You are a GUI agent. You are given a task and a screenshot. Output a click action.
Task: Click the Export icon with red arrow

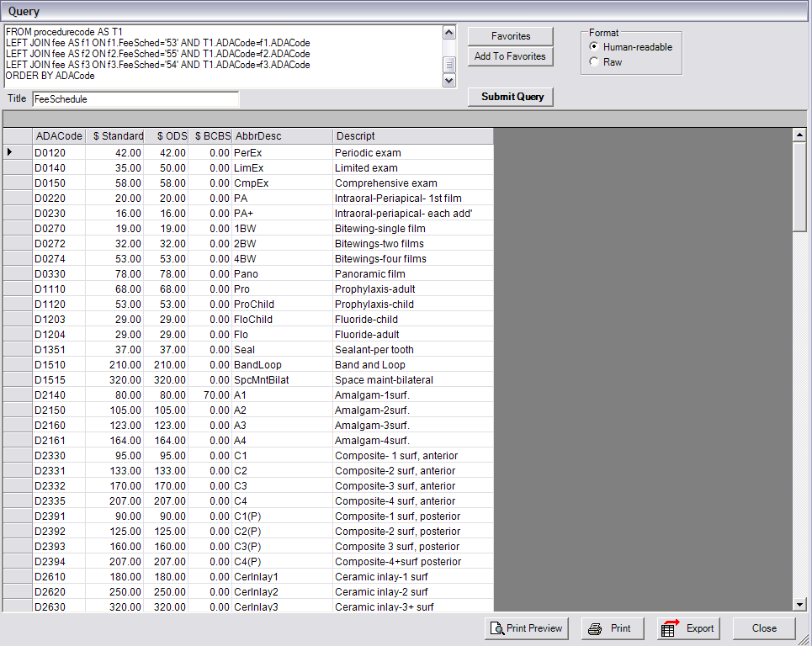(x=670, y=628)
